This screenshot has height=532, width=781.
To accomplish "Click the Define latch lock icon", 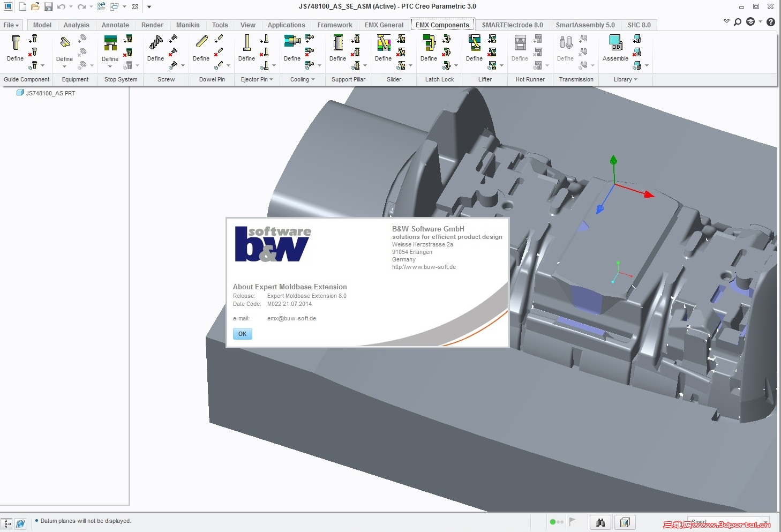I will pyautogui.click(x=429, y=43).
